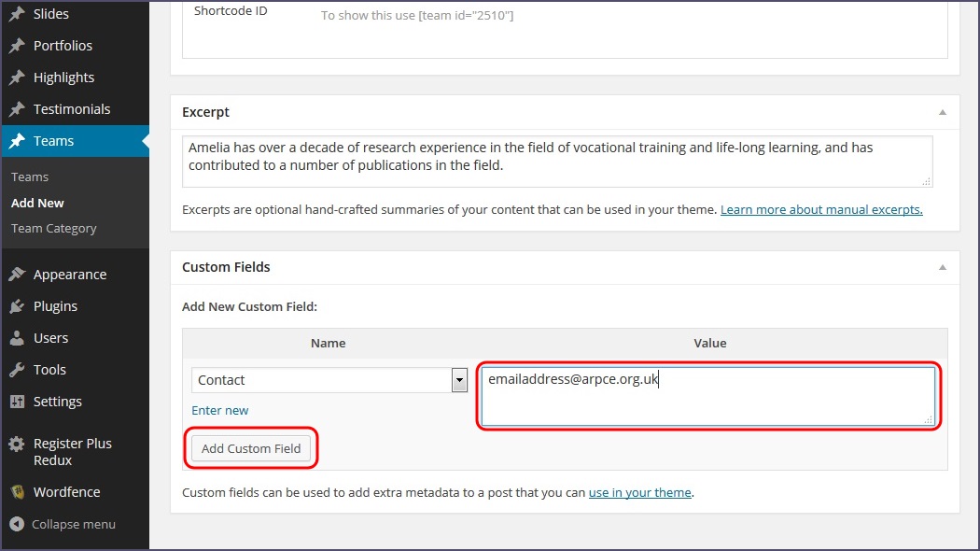Click the Appearance paintbrush icon
980x551 pixels.
click(x=17, y=275)
